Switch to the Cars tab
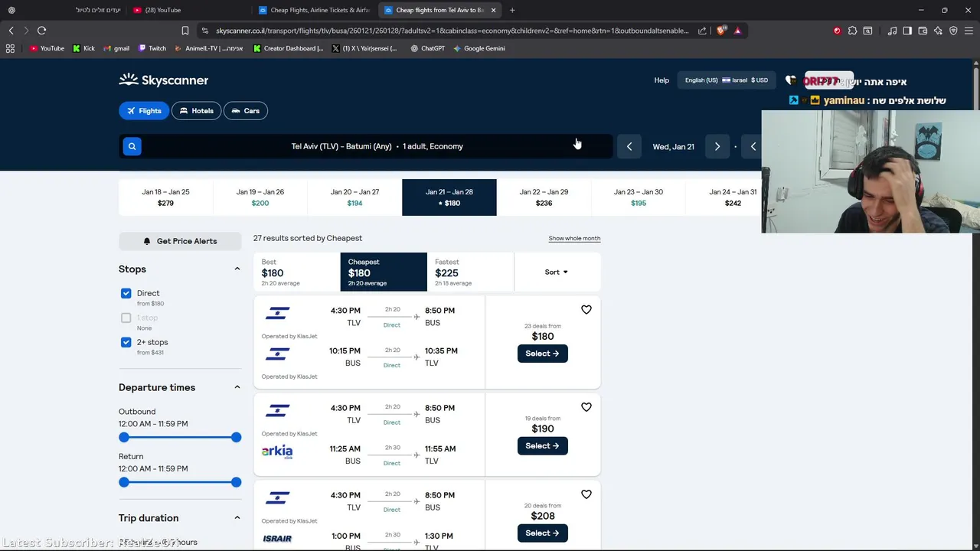 246,111
